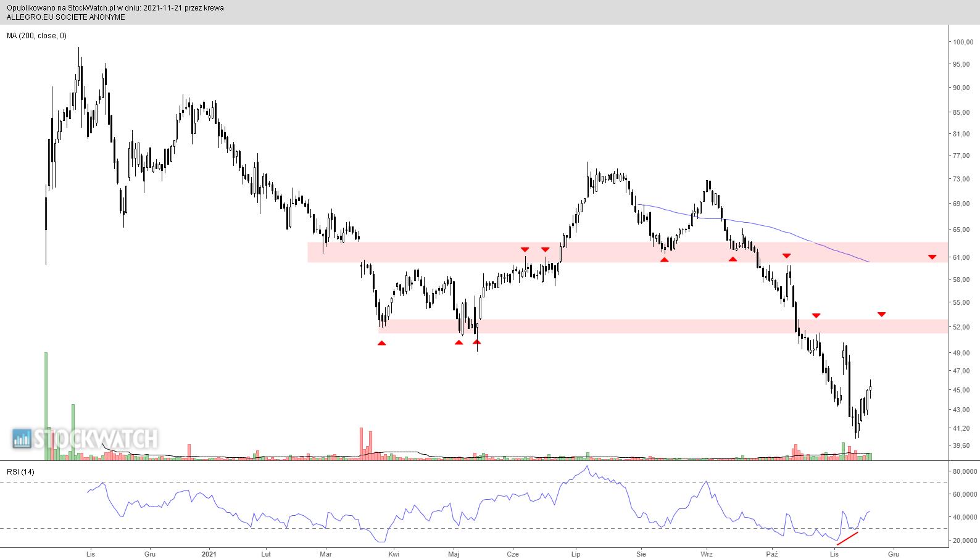The image size is (980, 559).
Task: Click the 80,0000 RSI axis label
Action: [965, 471]
